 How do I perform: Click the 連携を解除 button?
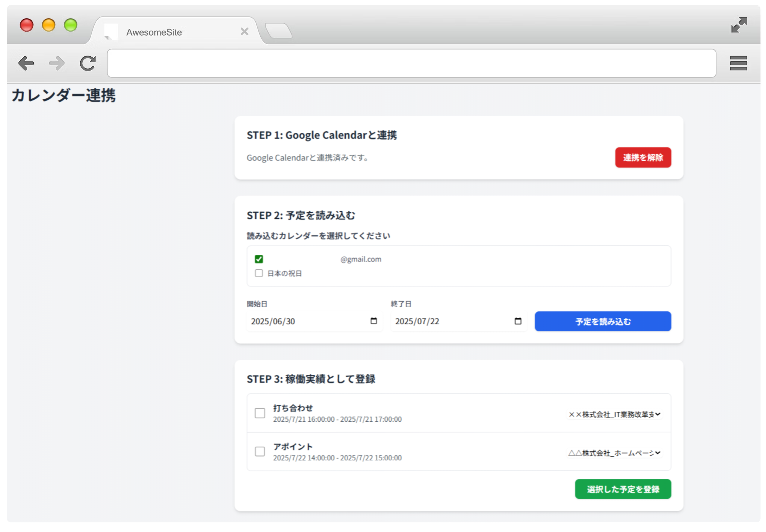coord(643,157)
